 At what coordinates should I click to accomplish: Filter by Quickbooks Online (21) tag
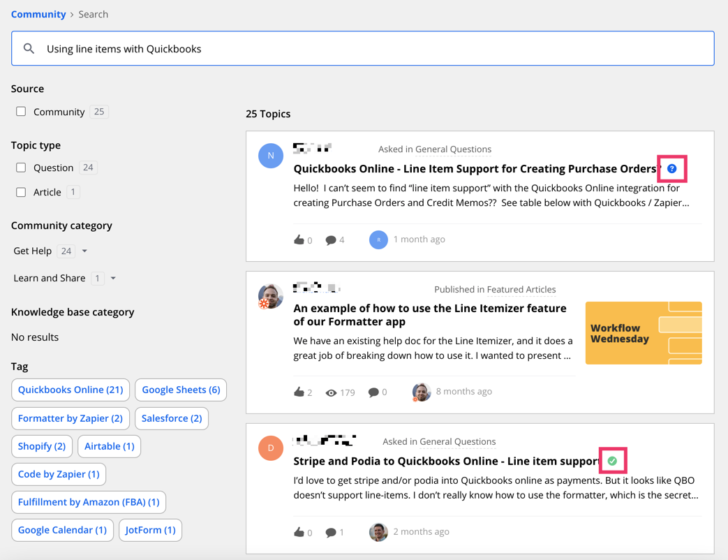(70, 390)
